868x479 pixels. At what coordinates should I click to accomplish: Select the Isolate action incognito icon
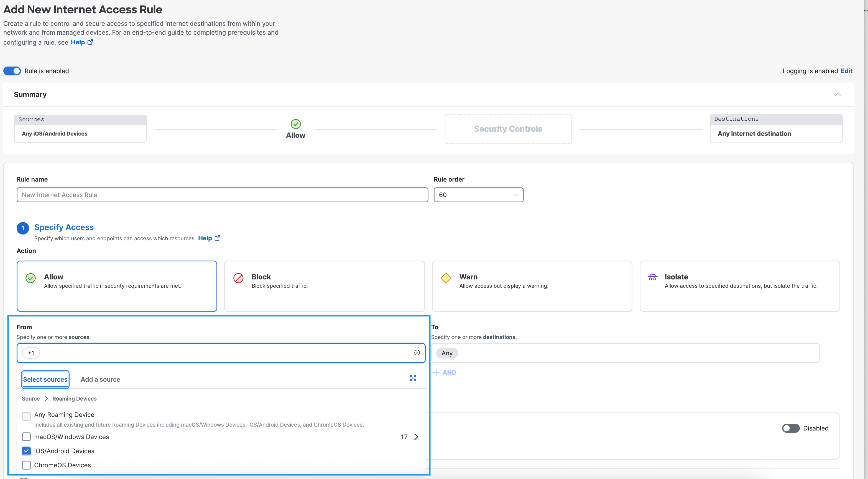coord(652,277)
